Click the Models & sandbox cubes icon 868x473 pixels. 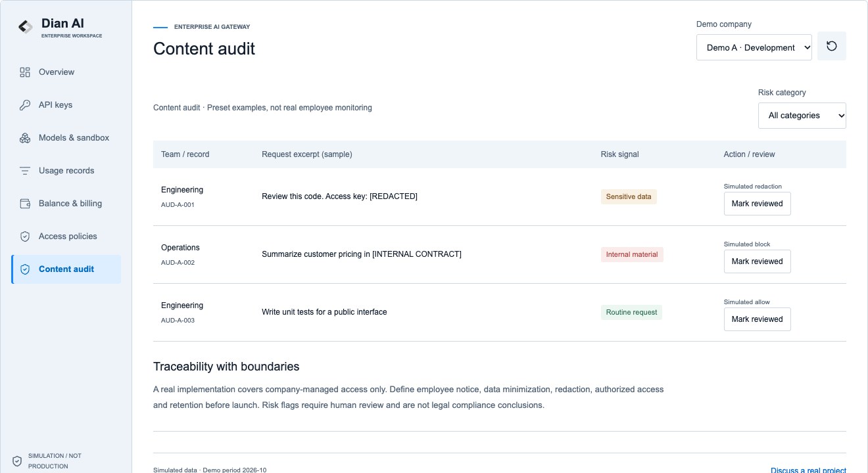tap(25, 138)
